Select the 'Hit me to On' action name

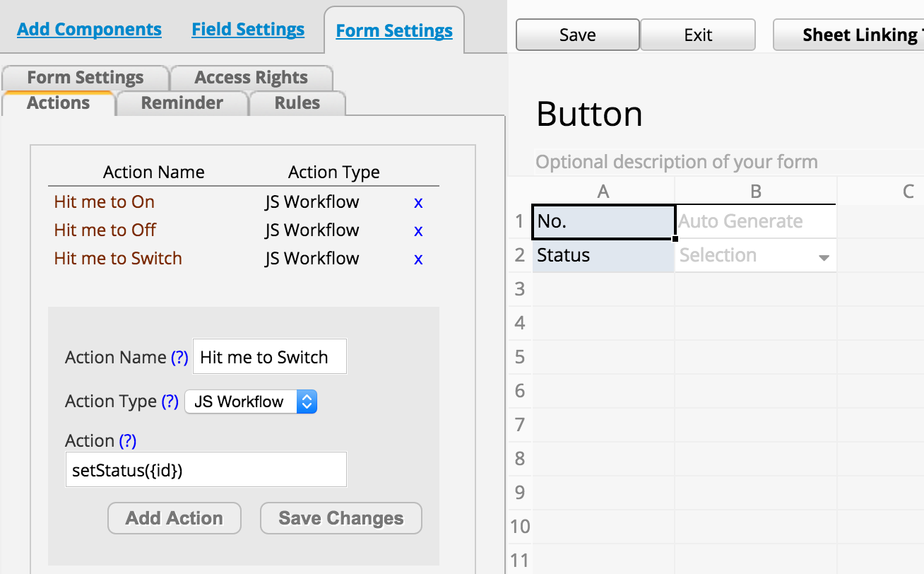[x=104, y=201]
